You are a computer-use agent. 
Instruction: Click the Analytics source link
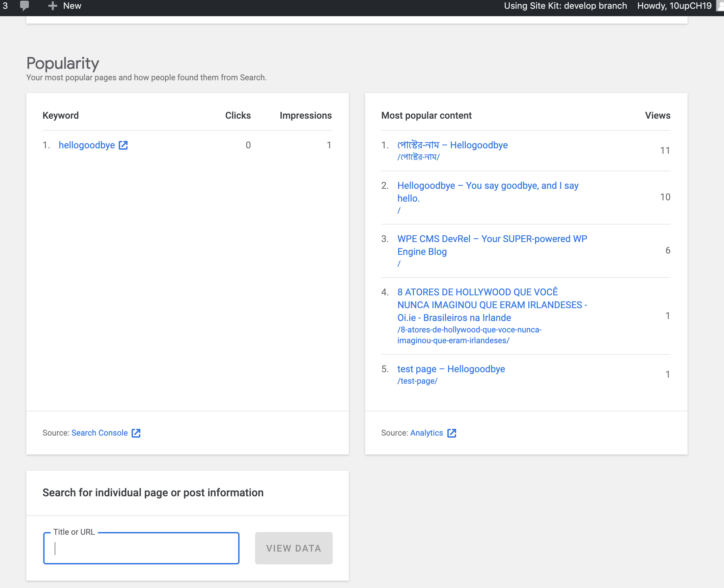click(426, 433)
